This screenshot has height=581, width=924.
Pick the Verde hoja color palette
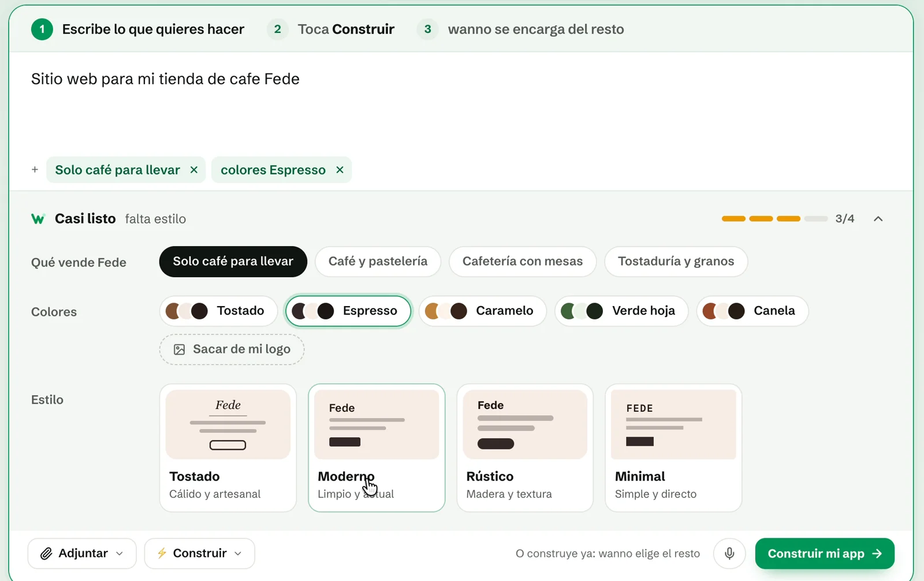coord(621,311)
